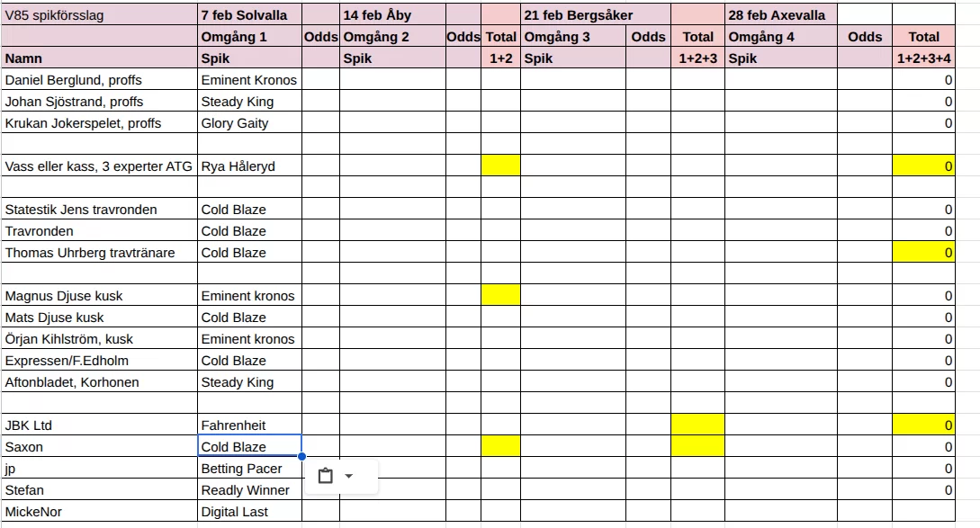Viewport: 980px width, 528px height.
Task: Select the "Fahrenheit" cell for JBK Ltd
Action: tap(250, 425)
